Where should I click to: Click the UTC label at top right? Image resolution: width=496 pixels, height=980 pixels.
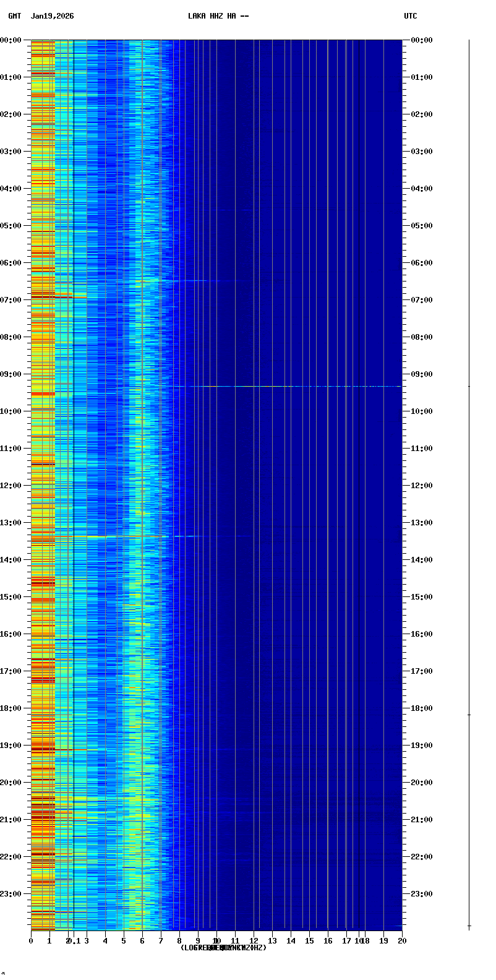[410, 16]
